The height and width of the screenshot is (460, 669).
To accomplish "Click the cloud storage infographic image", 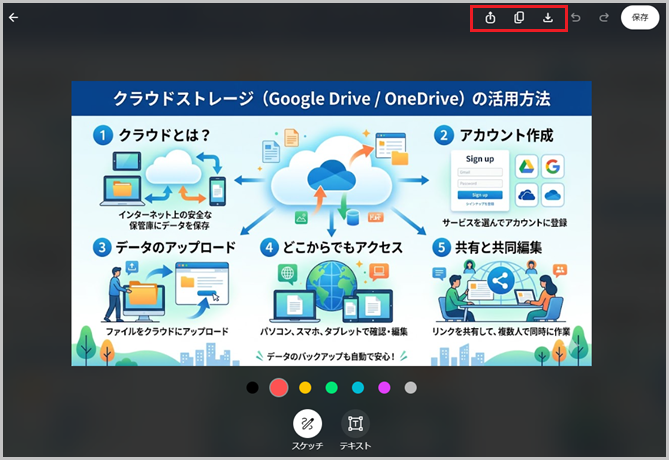I will (332, 223).
